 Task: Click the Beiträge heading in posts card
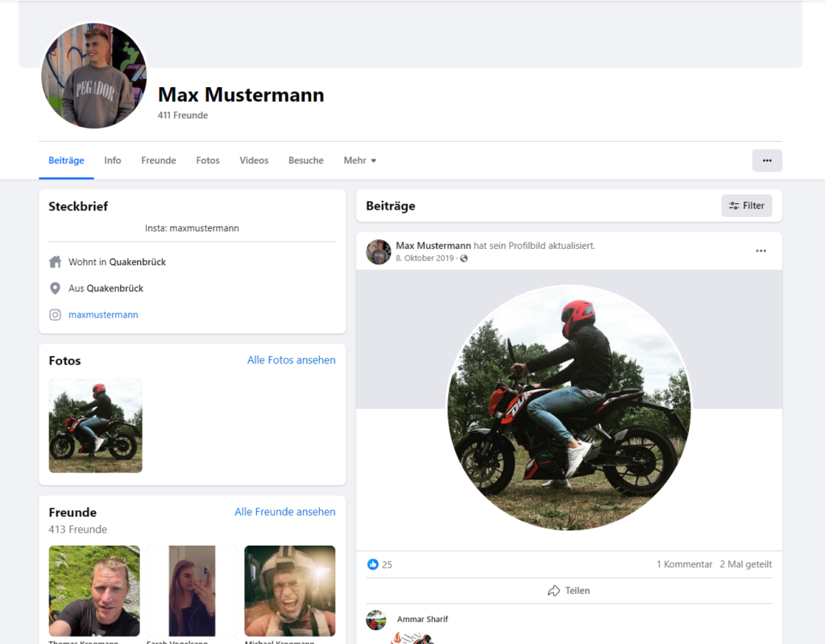[x=391, y=206]
